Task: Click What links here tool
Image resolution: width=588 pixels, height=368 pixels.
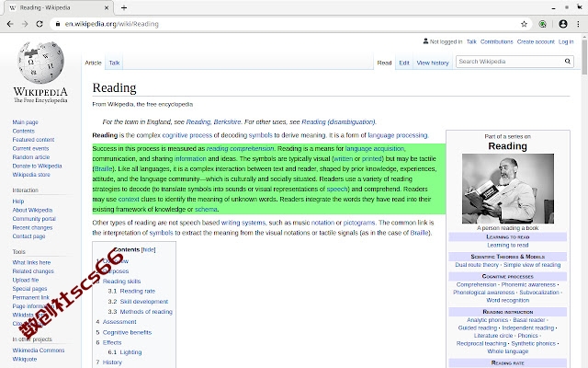Action: (x=31, y=262)
